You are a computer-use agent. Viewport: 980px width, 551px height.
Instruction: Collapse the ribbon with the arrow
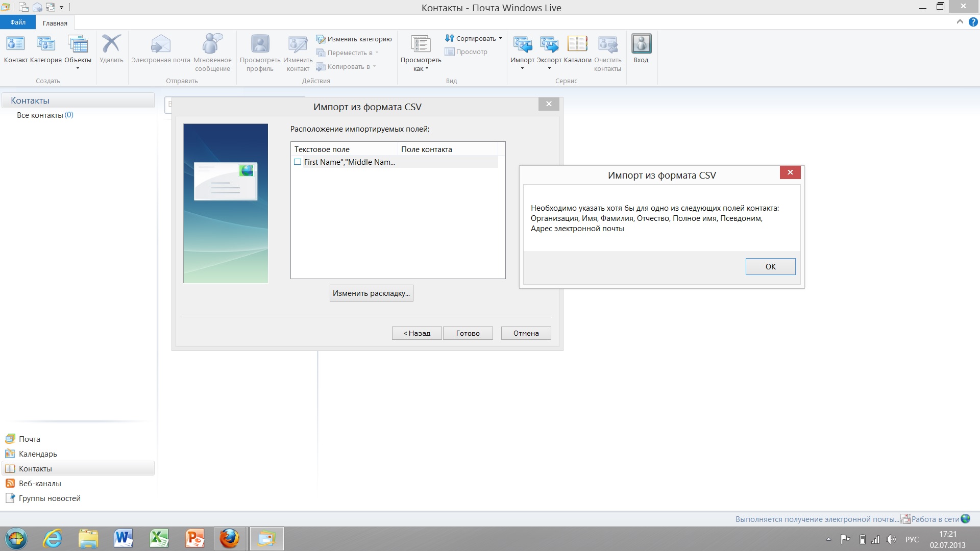point(960,22)
